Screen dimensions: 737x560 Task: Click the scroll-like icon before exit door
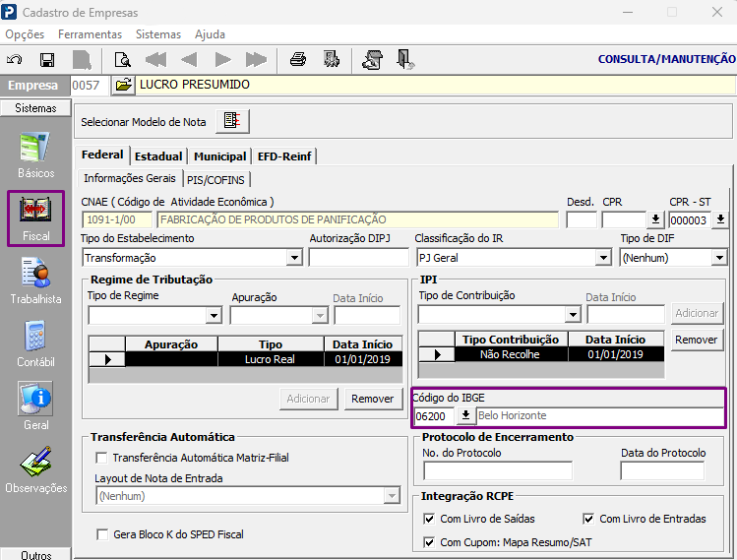(x=373, y=60)
